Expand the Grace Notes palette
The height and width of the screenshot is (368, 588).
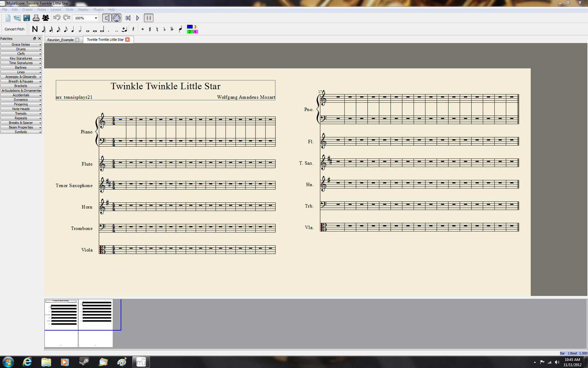point(21,45)
